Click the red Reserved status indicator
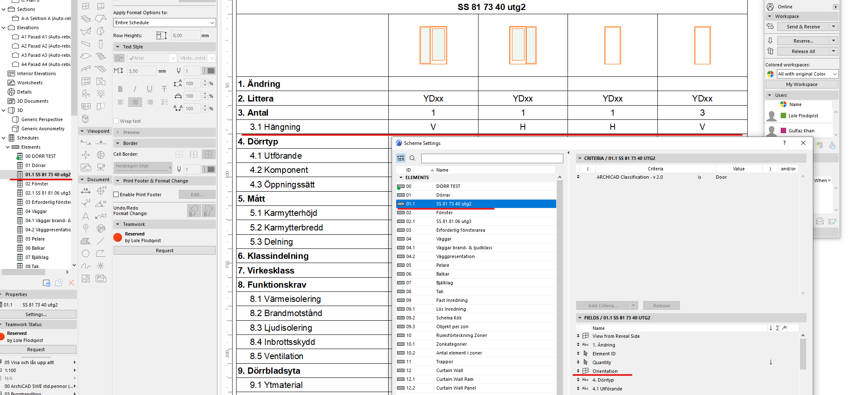This screenshot has width=868, height=395. click(118, 237)
